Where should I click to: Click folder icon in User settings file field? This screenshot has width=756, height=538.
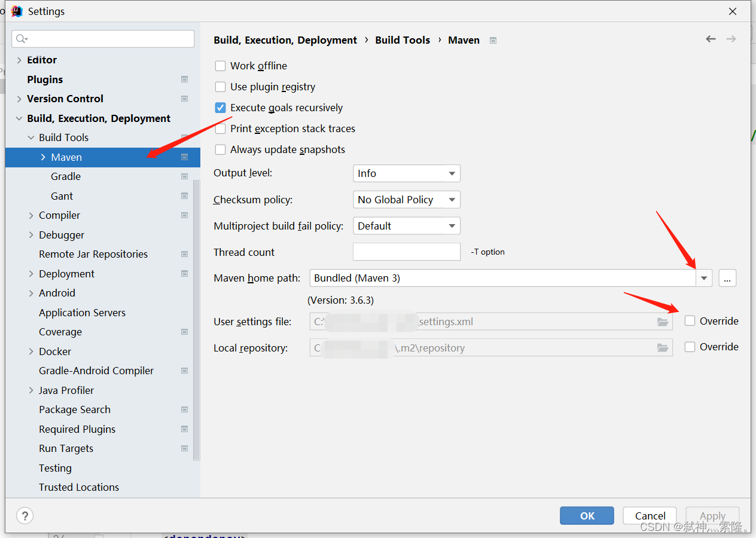click(662, 322)
